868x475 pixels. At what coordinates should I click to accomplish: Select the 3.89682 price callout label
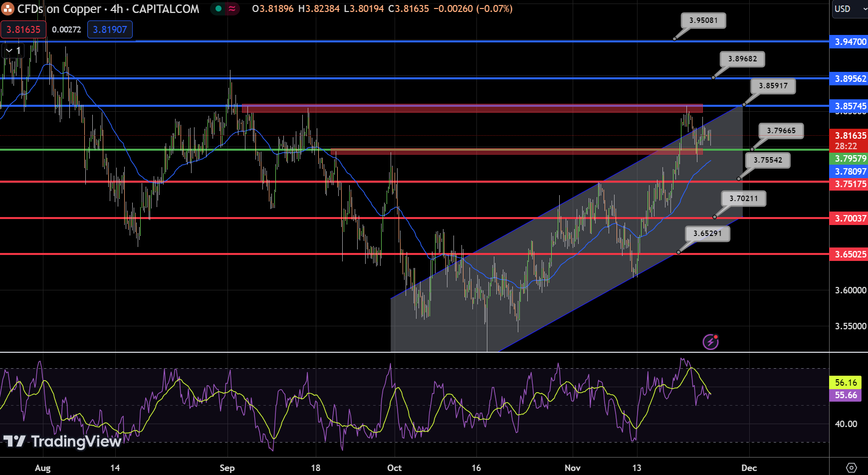(742, 59)
